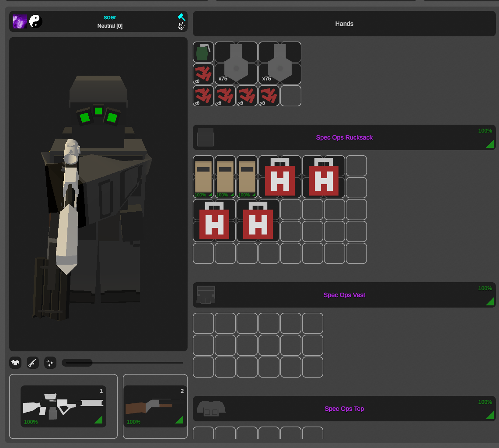Viewport: 499px width, 448px height.
Task: Select the green grenade in Hands
Action: pos(203,52)
